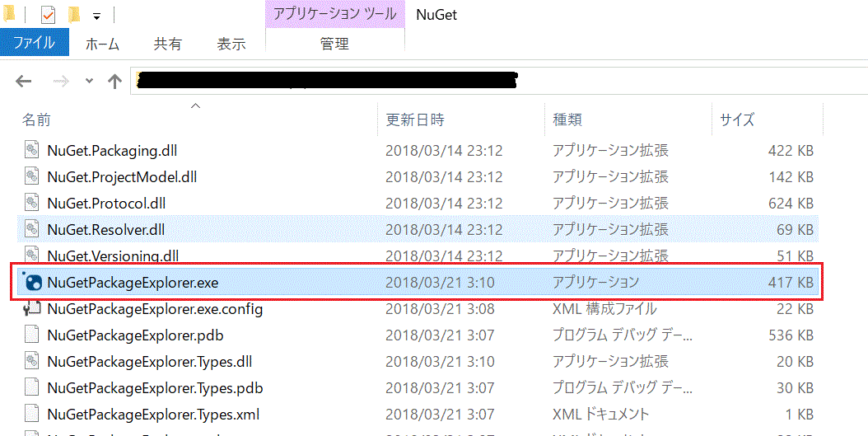This screenshot has height=436, width=868.
Task: Click the NuGetPackageExplorer.Types.pdb file icon
Action: [x=32, y=388]
